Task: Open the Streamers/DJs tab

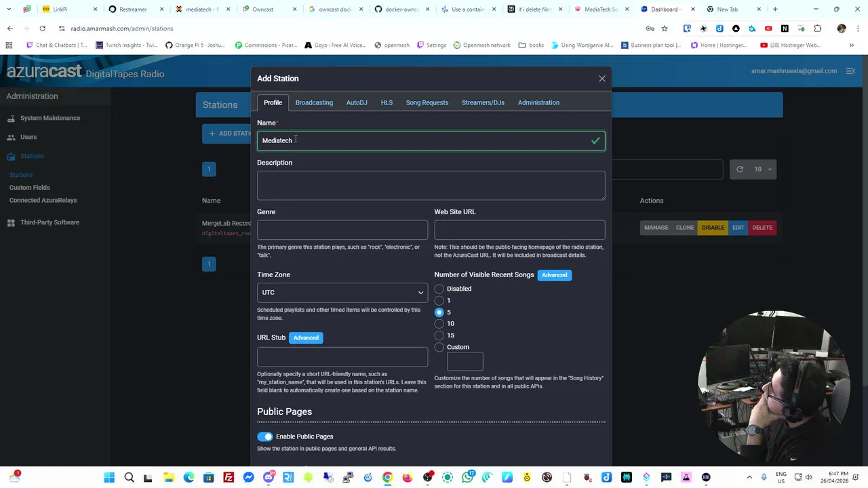Action: pyautogui.click(x=483, y=102)
